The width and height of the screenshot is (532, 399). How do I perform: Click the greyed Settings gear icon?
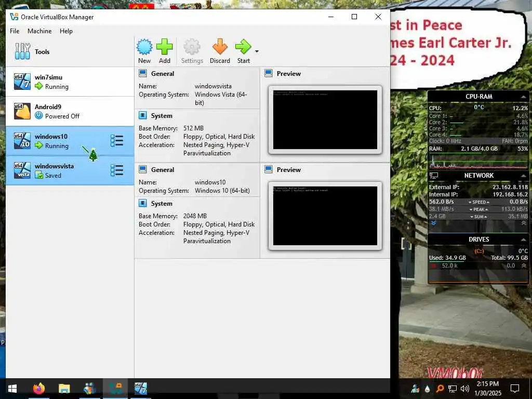coord(192,47)
